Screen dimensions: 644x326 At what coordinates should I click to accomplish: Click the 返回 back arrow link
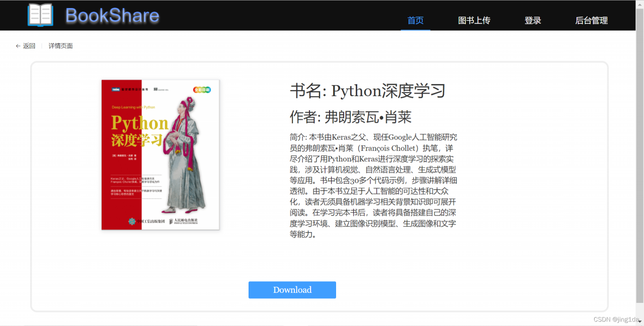pyautogui.click(x=26, y=46)
